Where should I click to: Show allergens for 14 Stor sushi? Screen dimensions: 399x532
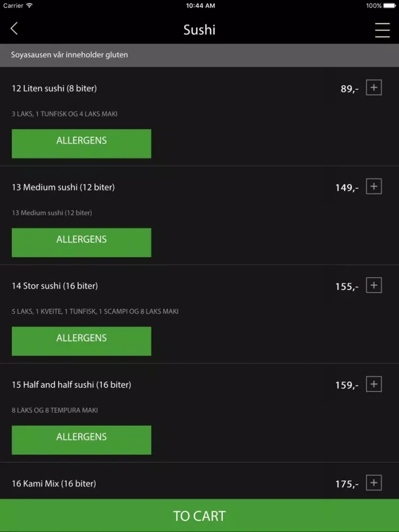click(x=81, y=341)
